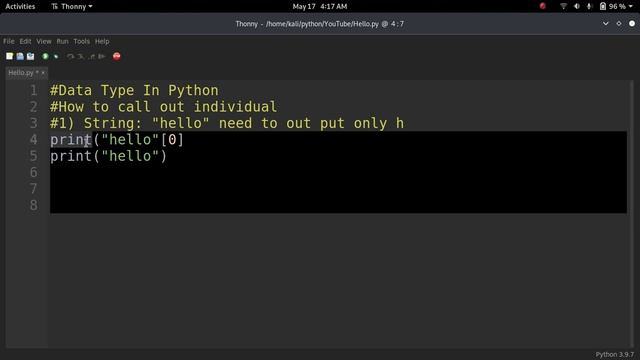Click line number 6 in the gutter
Viewport: 640px width, 360px height.
click(33, 172)
